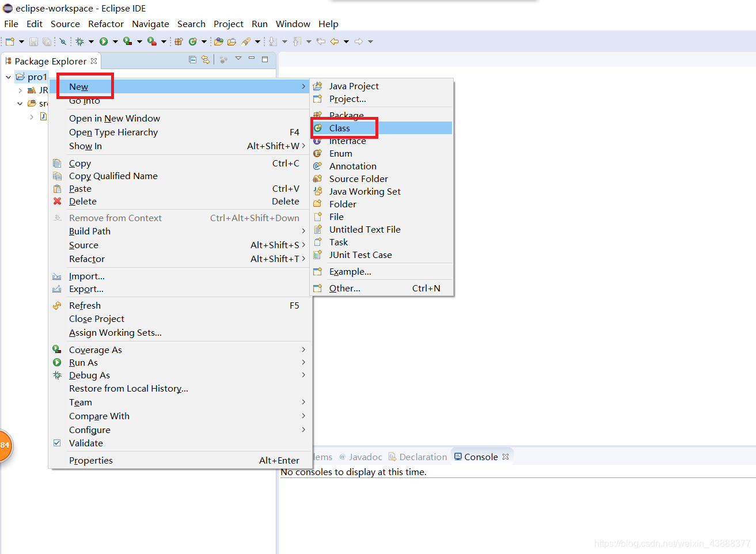
Task: Choose Class from the New submenu
Action: [x=382, y=128]
